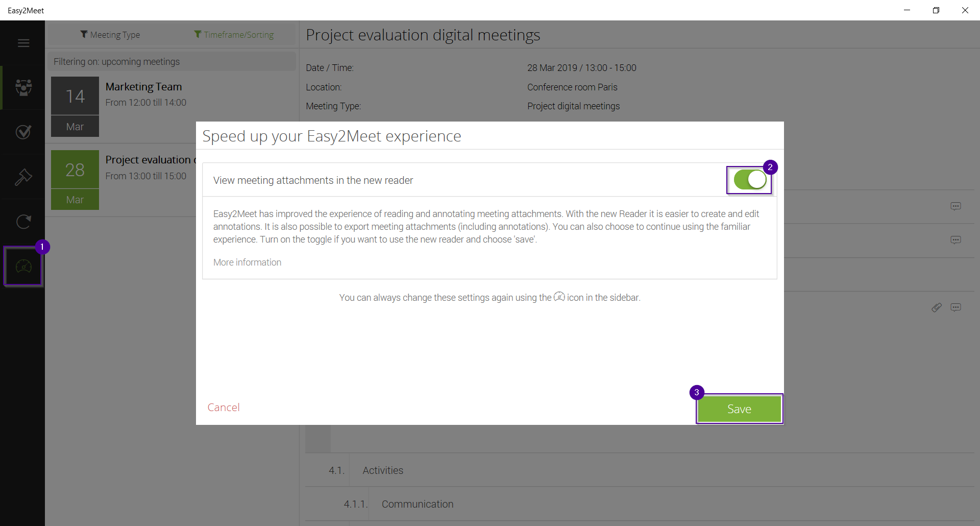Open the Meeting Type filter

[x=110, y=35]
